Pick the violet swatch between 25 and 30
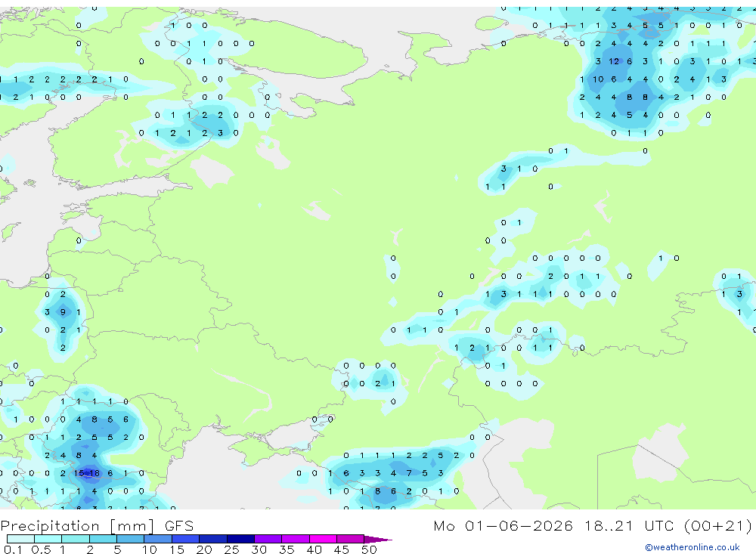The image size is (756, 554). point(240,539)
